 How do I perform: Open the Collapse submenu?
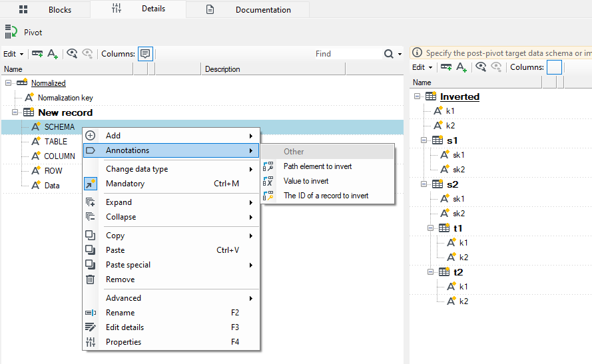point(171,217)
